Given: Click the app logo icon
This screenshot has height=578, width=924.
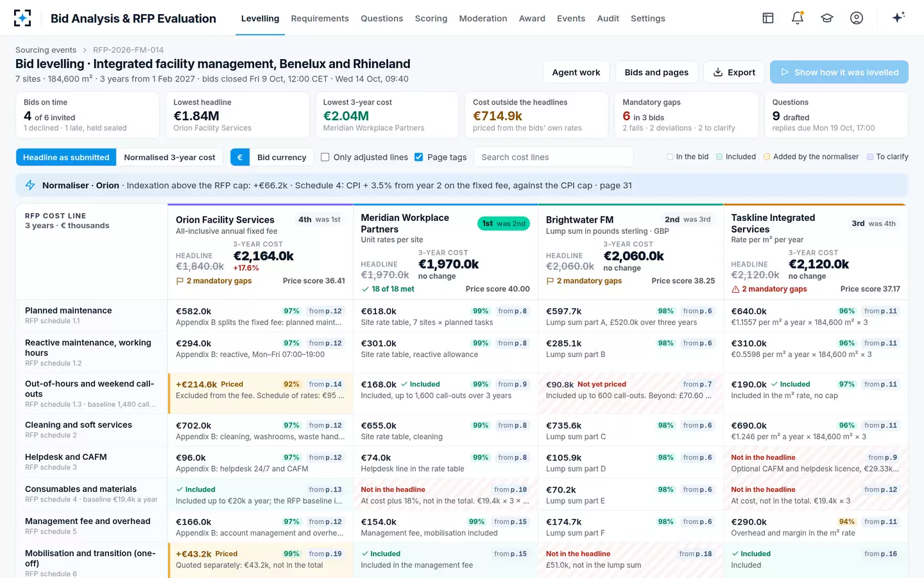Looking at the screenshot, I should point(22,18).
